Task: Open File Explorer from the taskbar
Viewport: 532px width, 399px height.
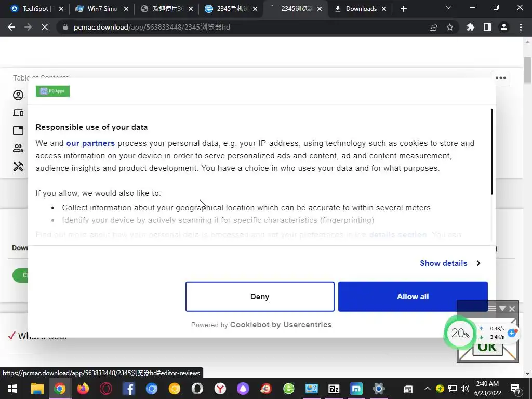Action: click(x=37, y=389)
